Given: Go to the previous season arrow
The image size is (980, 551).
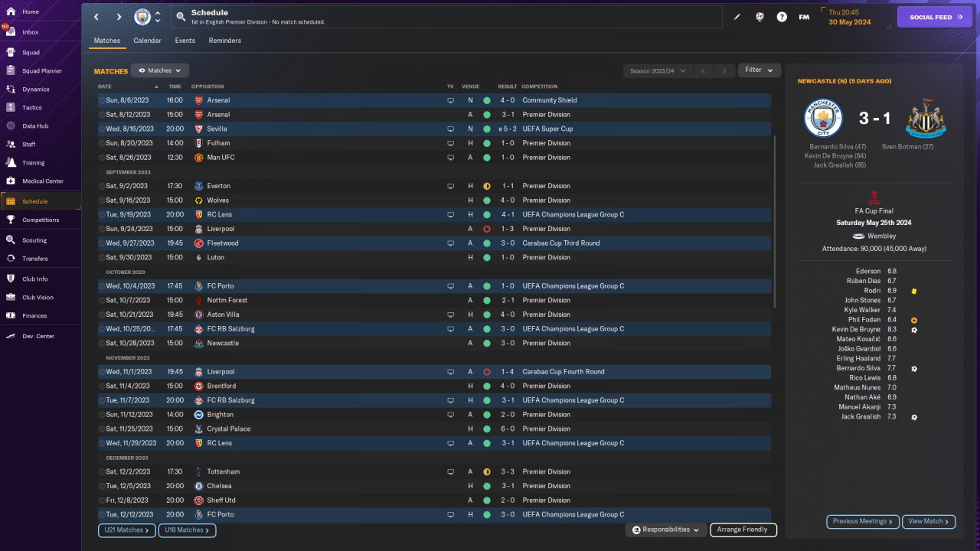Looking at the screenshot, I should (703, 71).
